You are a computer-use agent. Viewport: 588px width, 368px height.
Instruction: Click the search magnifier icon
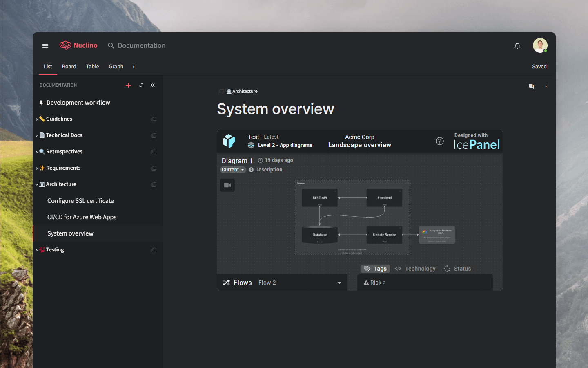click(111, 46)
